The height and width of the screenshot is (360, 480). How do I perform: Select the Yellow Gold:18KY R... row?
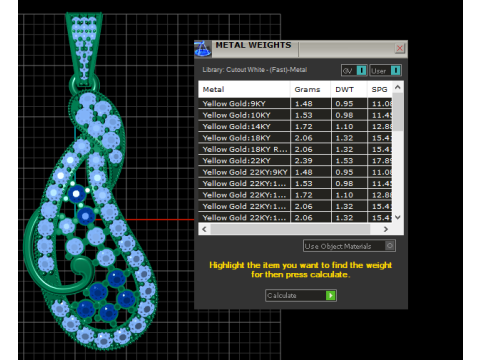click(x=296, y=149)
